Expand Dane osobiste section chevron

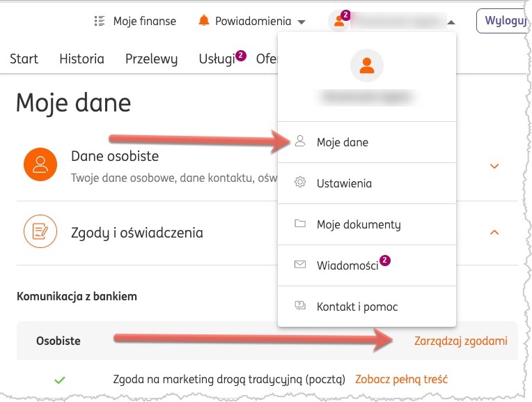tap(494, 167)
